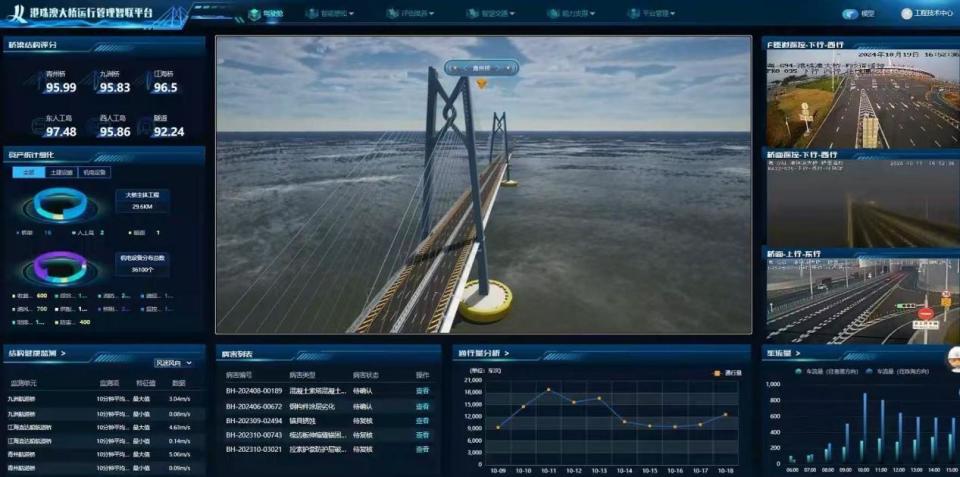Click the 查看 link for BH-202408-00189
960x477 pixels.
[x=422, y=391]
